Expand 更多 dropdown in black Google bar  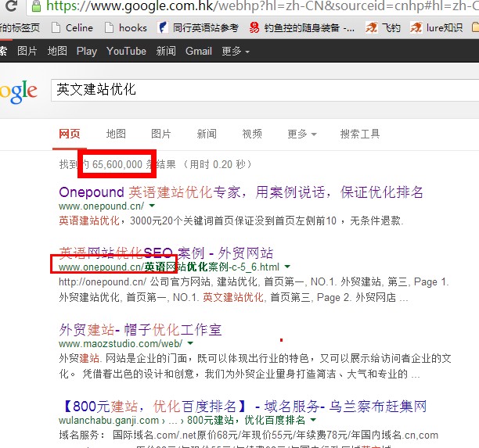point(236,51)
